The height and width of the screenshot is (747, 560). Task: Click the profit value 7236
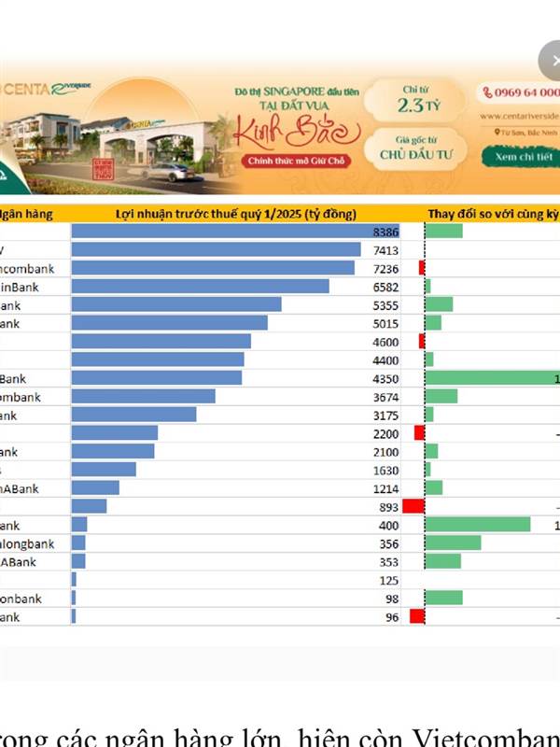pos(385,269)
